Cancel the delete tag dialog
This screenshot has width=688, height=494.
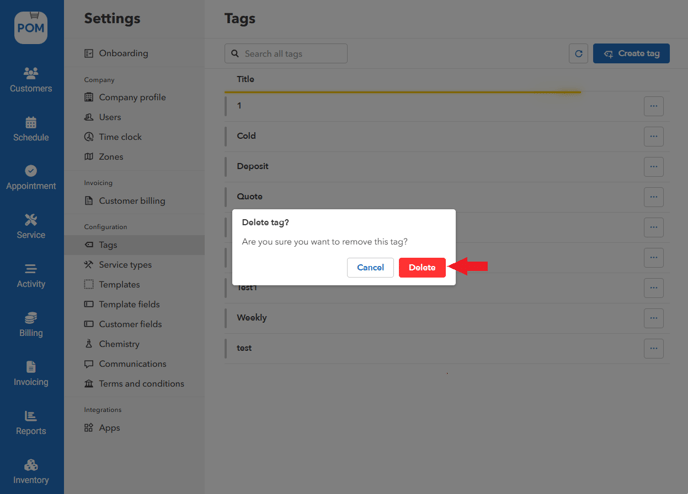pyautogui.click(x=370, y=268)
